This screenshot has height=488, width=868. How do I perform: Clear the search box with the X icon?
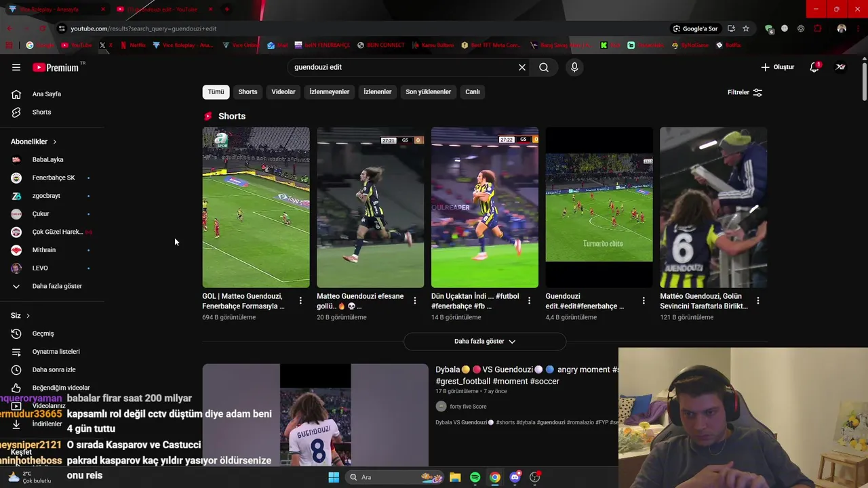(522, 67)
